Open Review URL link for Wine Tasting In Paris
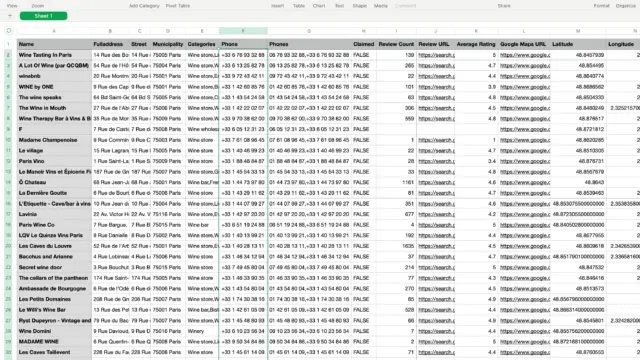 coord(436,55)
